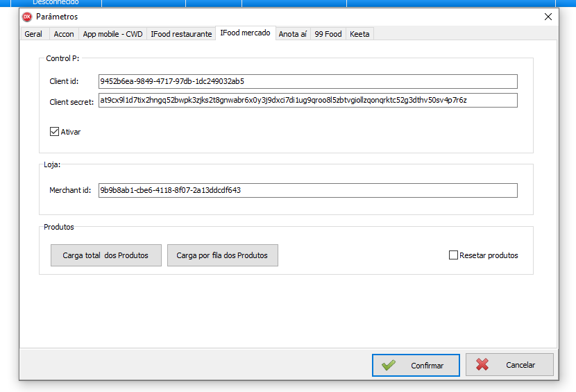Enable the Resetar produtos checkbox
576x392 pixels.
click(453, 255)
